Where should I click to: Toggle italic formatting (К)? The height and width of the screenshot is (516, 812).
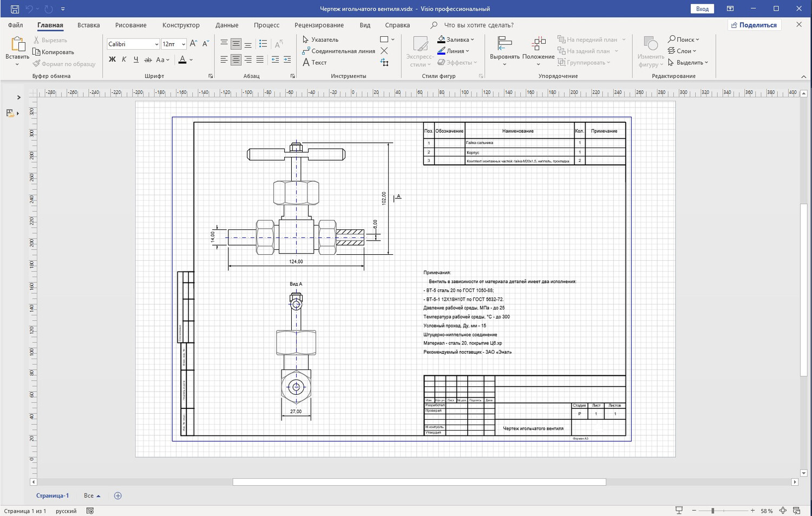(x=124, y=59)
